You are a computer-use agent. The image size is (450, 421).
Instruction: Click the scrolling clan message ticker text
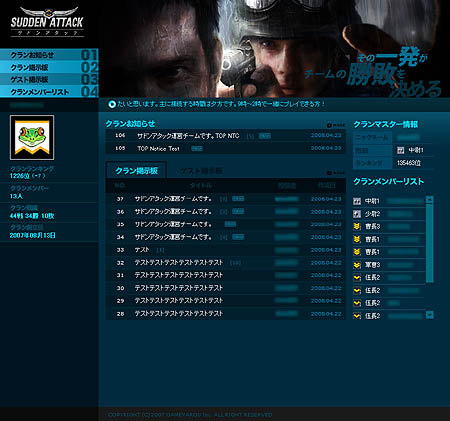(221, 104)
